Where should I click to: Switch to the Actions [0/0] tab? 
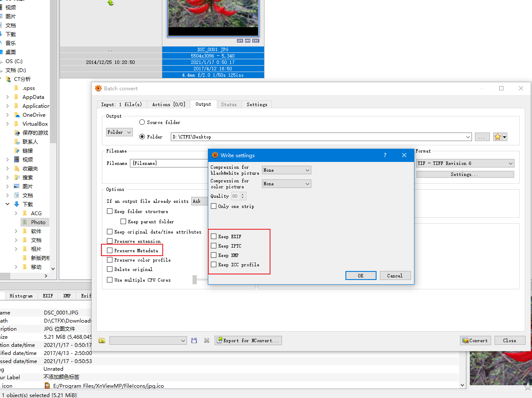tap(169, 104)
